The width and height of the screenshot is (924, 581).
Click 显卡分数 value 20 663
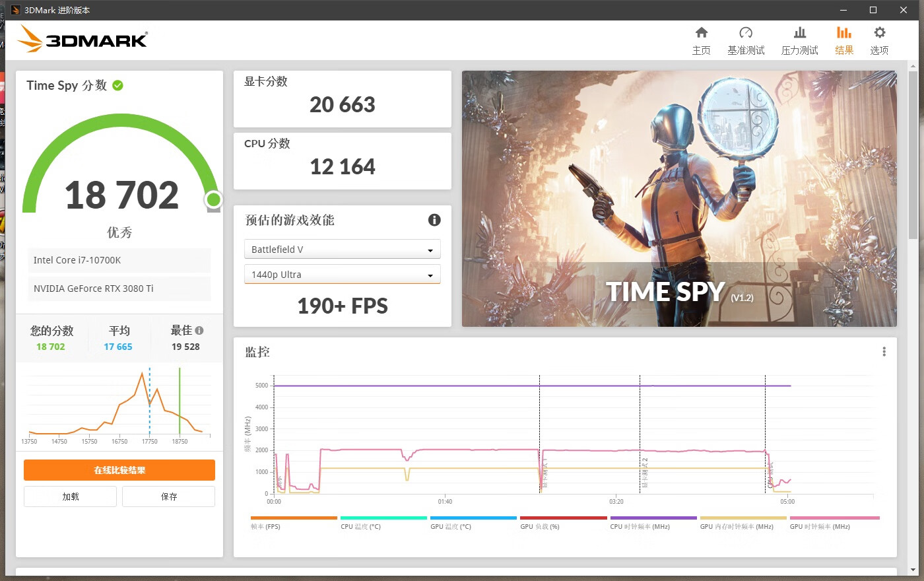[343, 104]
